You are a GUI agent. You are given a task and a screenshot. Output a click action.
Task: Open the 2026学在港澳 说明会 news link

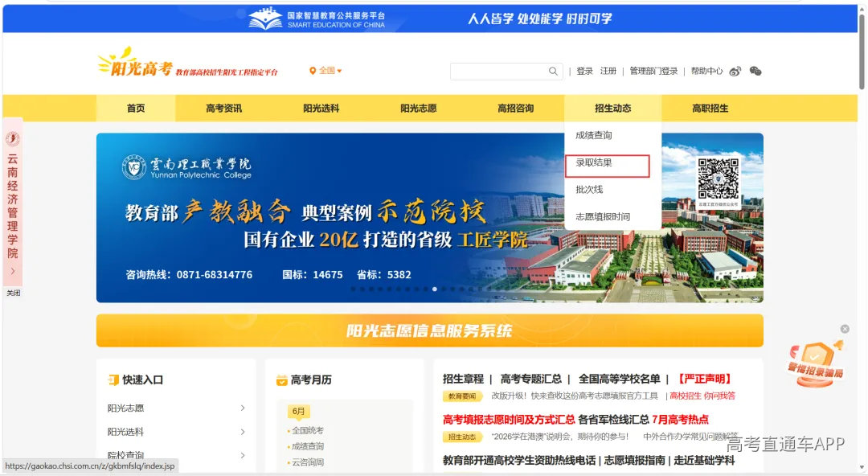click(x=559, y=437)
